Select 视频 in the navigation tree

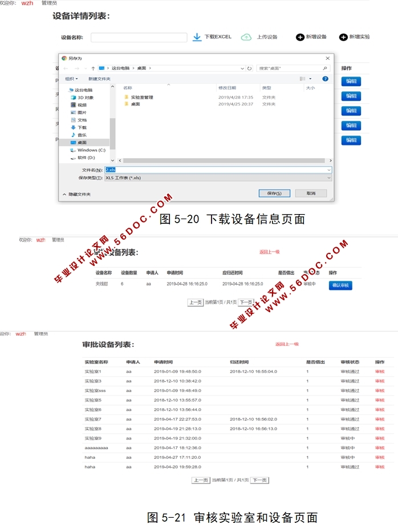79,105
